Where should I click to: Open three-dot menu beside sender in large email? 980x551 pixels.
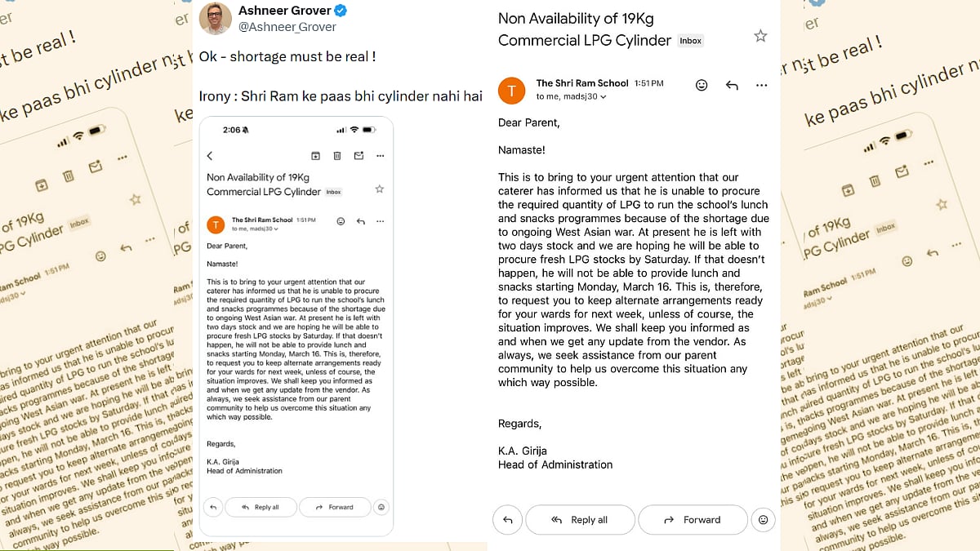tap(762, 86)
